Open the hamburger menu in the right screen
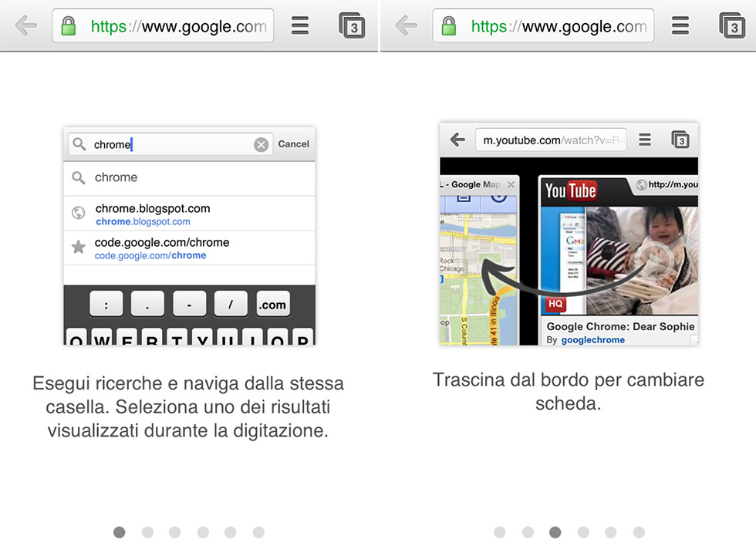756x543 pixels. point(680,25)
